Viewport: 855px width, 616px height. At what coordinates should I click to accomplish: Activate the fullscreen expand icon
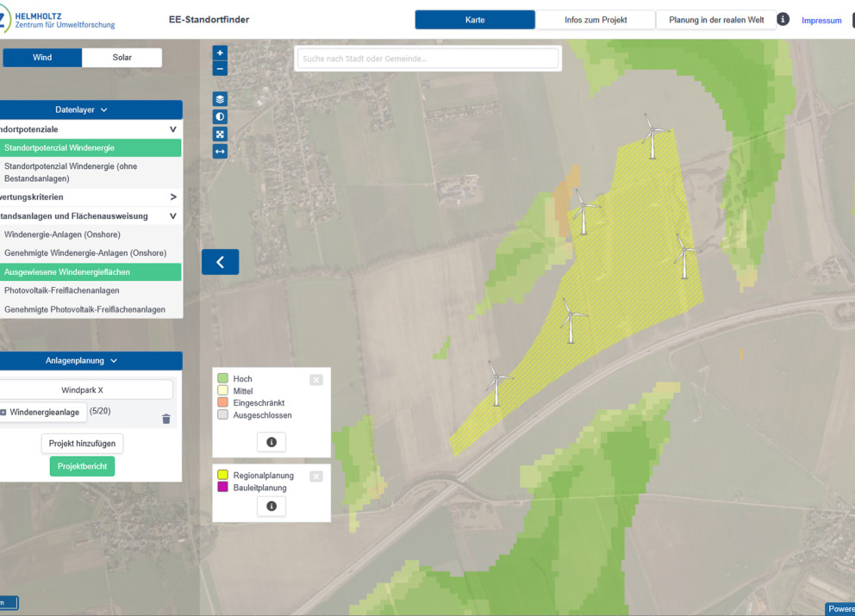tap(220, 134)
